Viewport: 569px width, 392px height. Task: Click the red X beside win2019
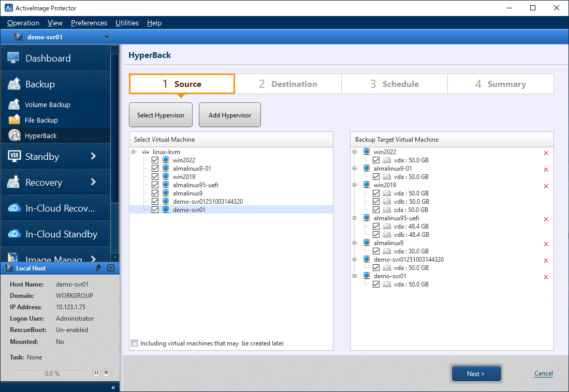click(x=546, y=186)
